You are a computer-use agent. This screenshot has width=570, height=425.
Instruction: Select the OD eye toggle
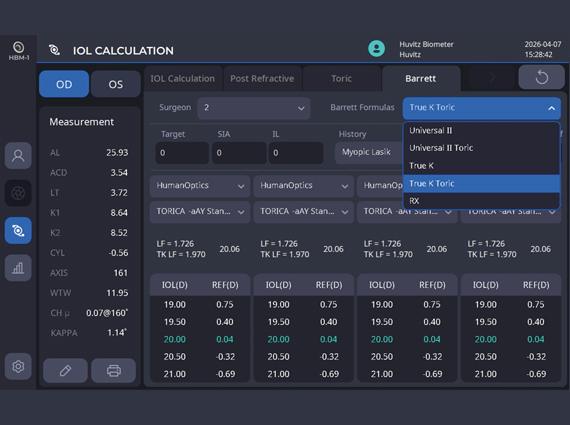click(x=64, y=84)
